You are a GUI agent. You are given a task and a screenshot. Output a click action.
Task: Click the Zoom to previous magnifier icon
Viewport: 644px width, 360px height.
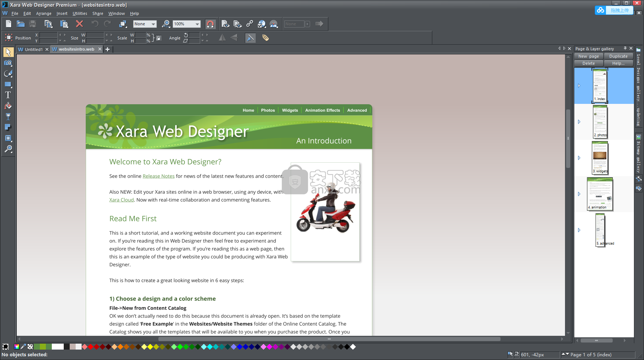coord(166,24)
